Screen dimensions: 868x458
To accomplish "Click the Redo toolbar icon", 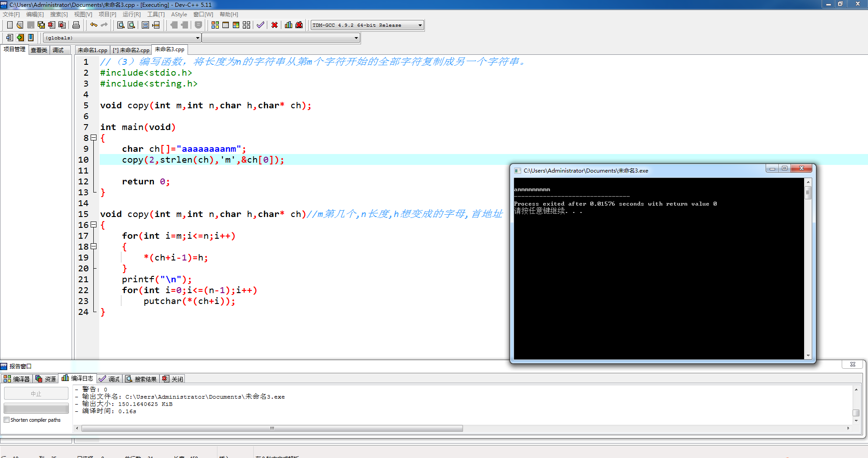I will point(104,25).
